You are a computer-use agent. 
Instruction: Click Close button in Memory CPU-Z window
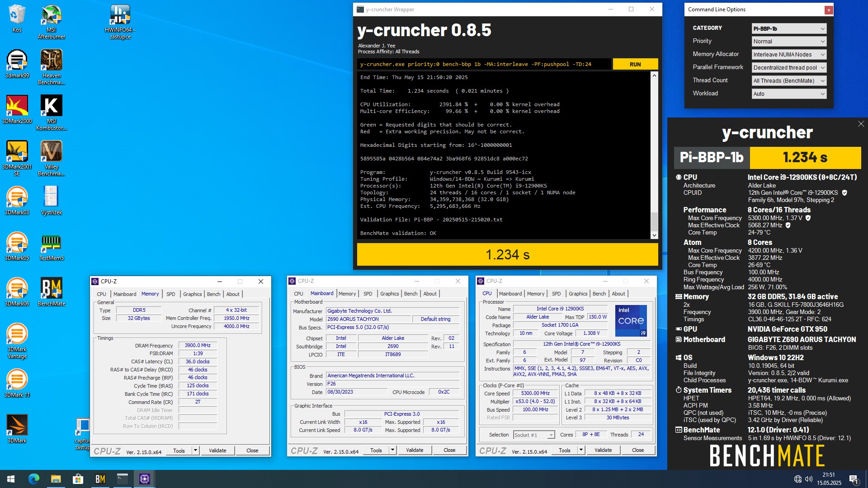[x=252, y=450]
